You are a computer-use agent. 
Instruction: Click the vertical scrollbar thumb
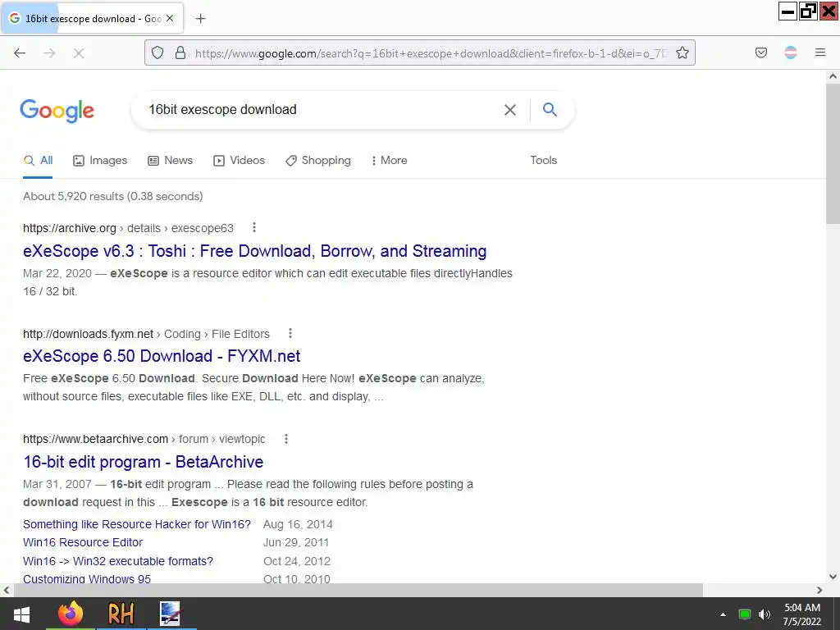click(x=833, y=154)
